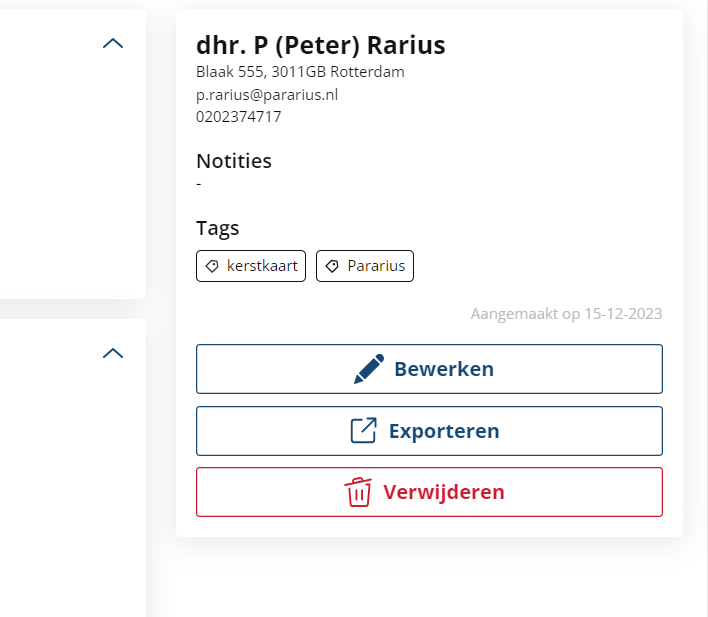Click the trash can icon on Verwijderen

(358, 492)
